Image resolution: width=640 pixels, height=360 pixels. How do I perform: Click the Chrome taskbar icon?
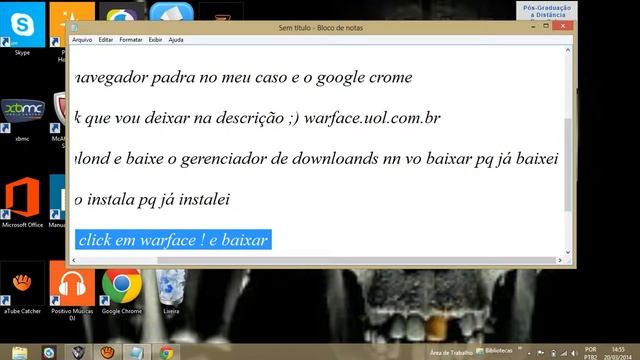167,353
